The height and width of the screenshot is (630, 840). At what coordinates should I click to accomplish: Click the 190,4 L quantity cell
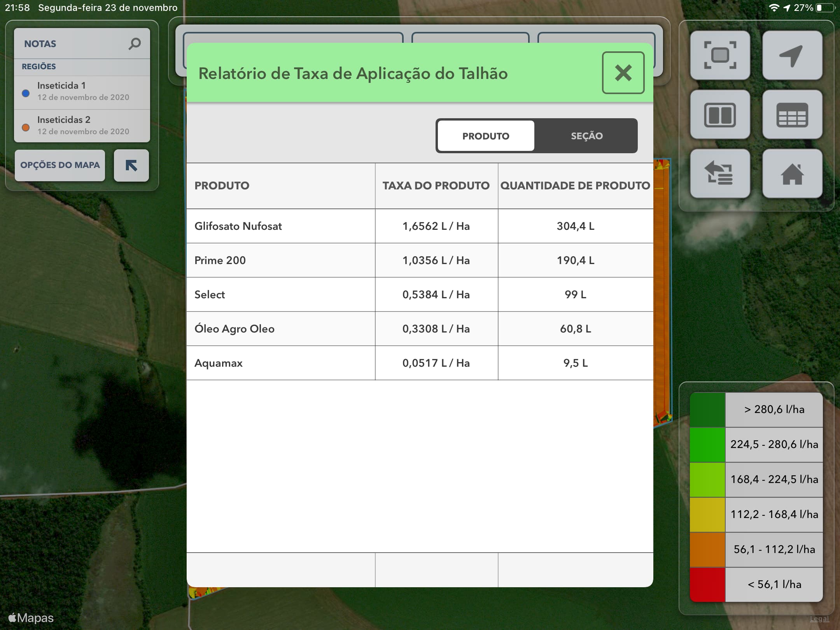coord(576,261)
